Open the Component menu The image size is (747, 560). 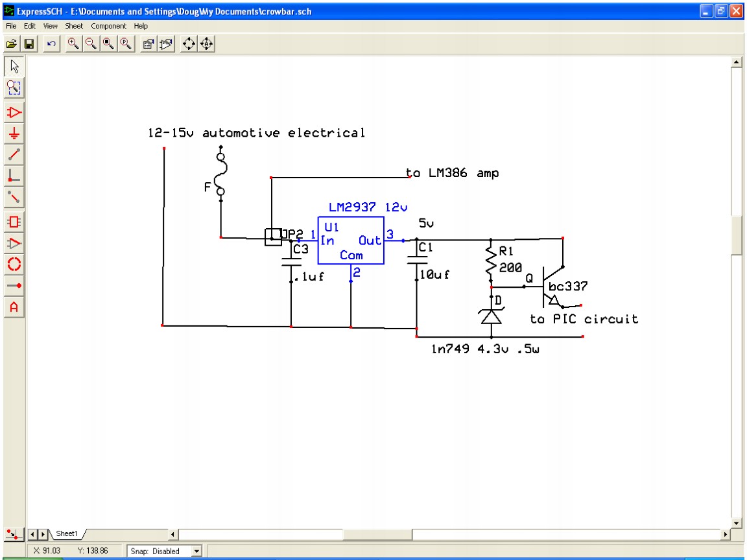point(109,26)
